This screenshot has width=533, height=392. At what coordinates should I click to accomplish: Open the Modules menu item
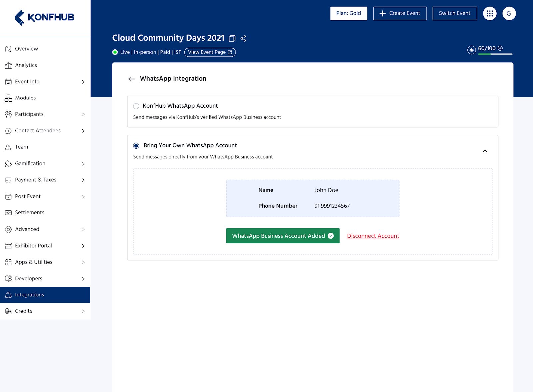tap(45, 98)
